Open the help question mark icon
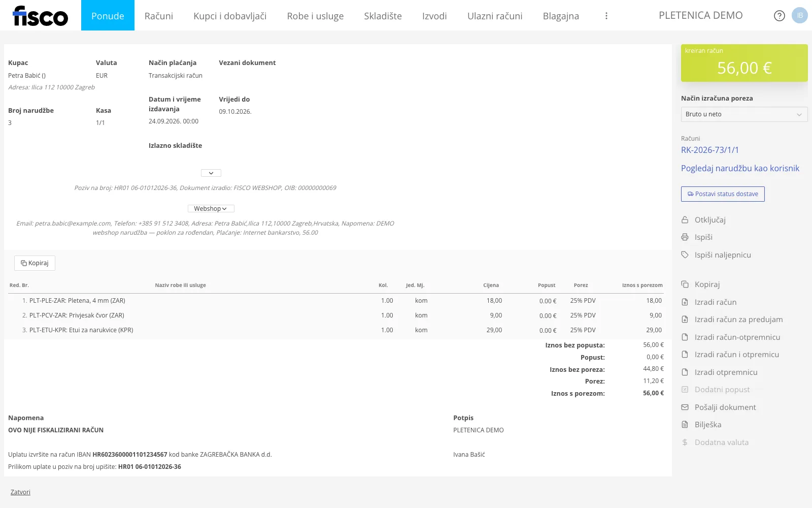 [779, 16]
